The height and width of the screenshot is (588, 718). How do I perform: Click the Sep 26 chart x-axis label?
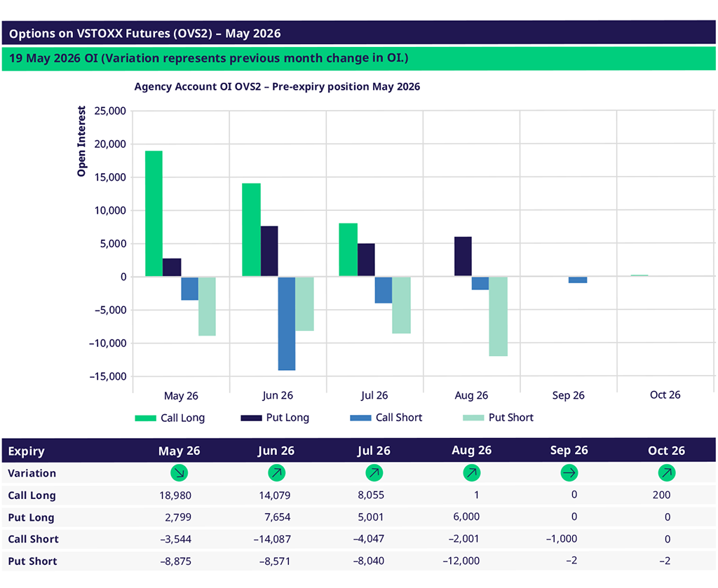[568, 395]
